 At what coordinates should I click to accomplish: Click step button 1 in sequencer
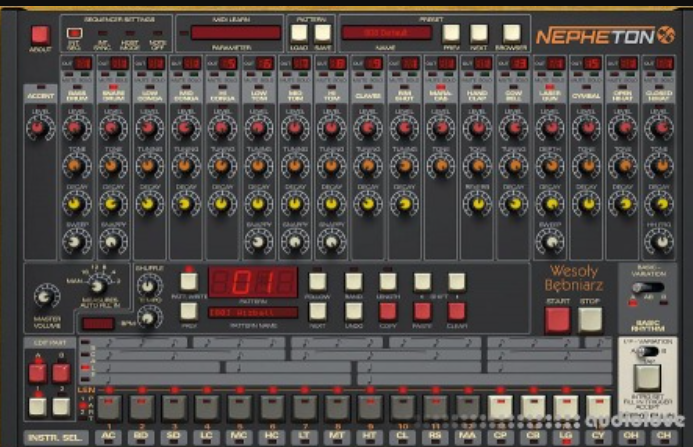click(x=109, y=407)
